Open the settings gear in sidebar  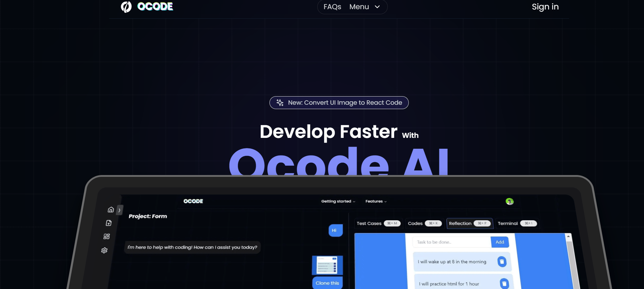point(104,250)
